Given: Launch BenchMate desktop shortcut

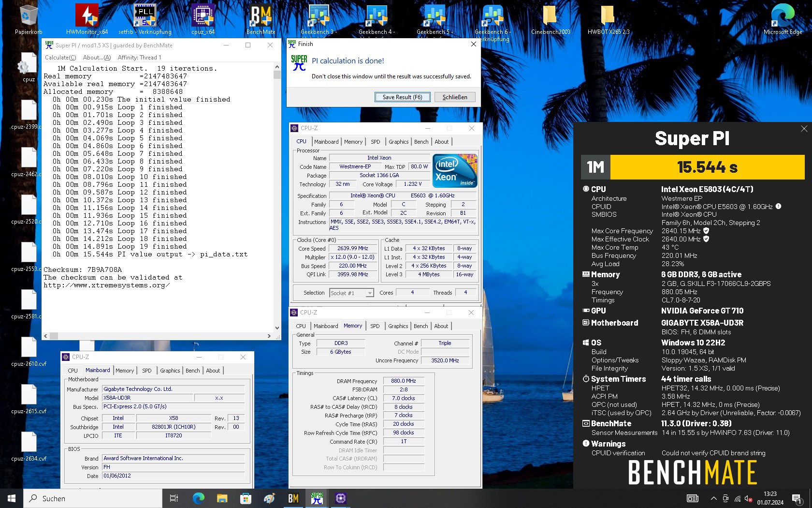Looking at the screenshot, I should (261, 19).
